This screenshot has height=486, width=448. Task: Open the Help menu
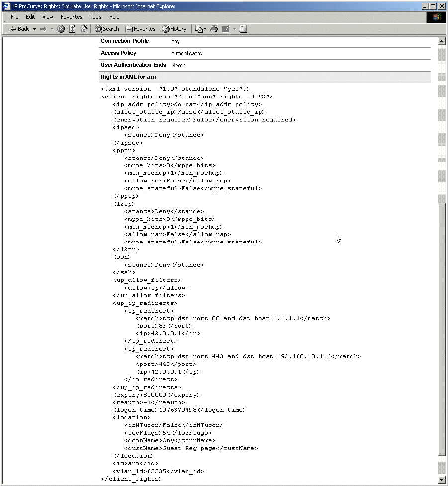(114, 17)
